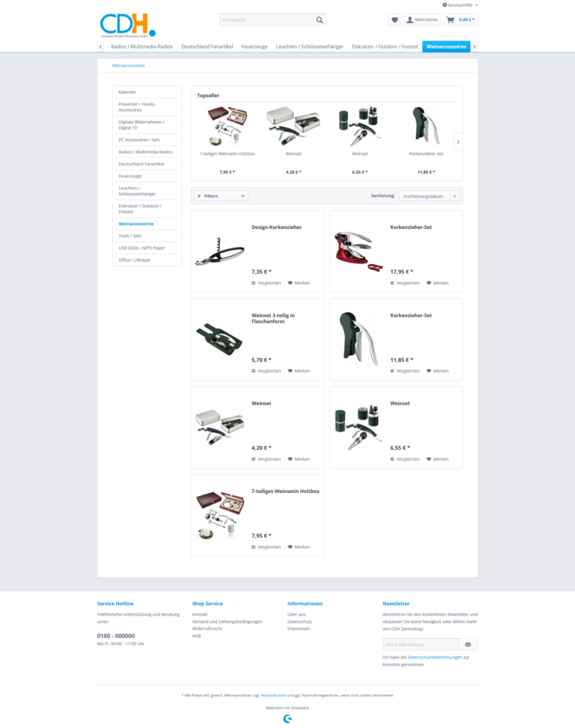Submit newsletter with the envelope icon
Image resolution: width=575 pixels, height=728 pixels.
click(468, 644)
